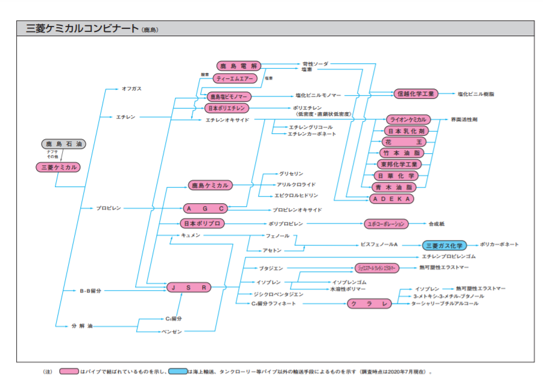Image resolution: width=543 pixels, height=392 pixels.
Task: Select the ビスフェノールA label
Action: tap(379, 244)
